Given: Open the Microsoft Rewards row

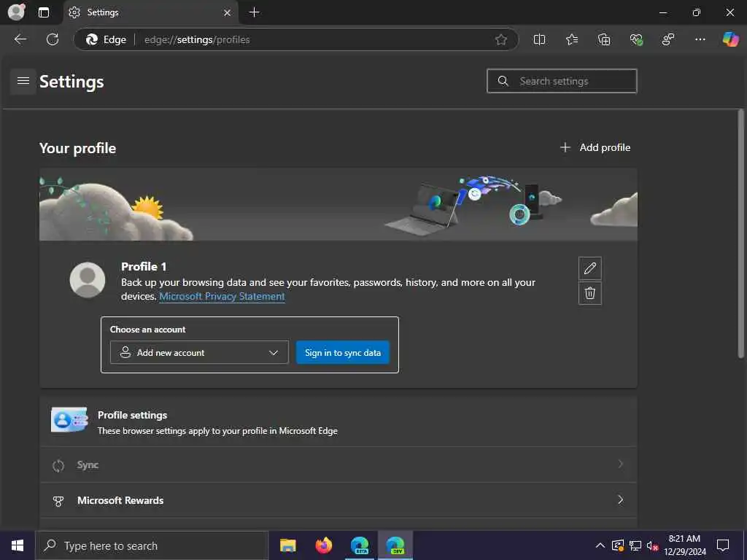Looking at the screenshot, I should [338, 500].
